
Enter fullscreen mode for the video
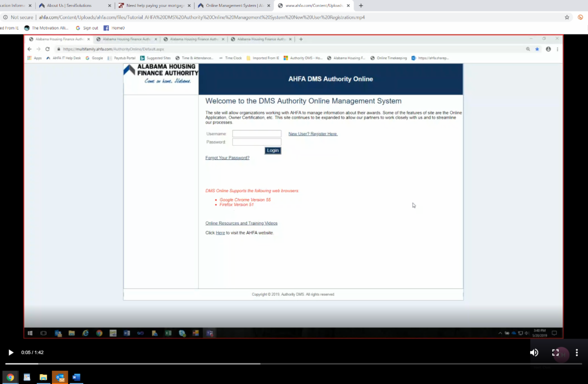coord(556,352)
